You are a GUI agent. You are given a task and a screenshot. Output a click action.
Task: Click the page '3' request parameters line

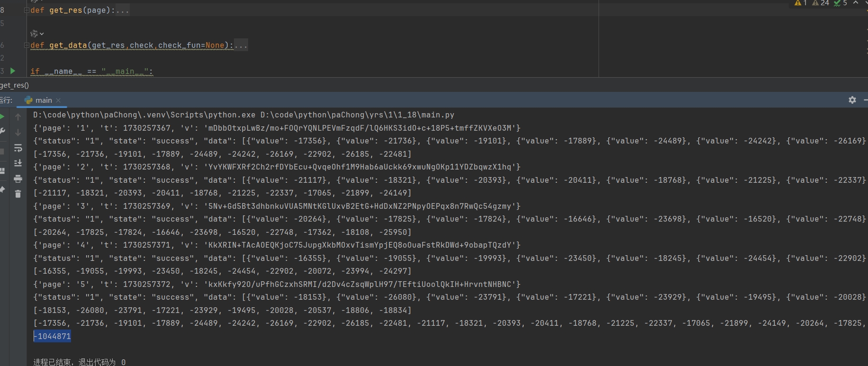click(277, 206)
